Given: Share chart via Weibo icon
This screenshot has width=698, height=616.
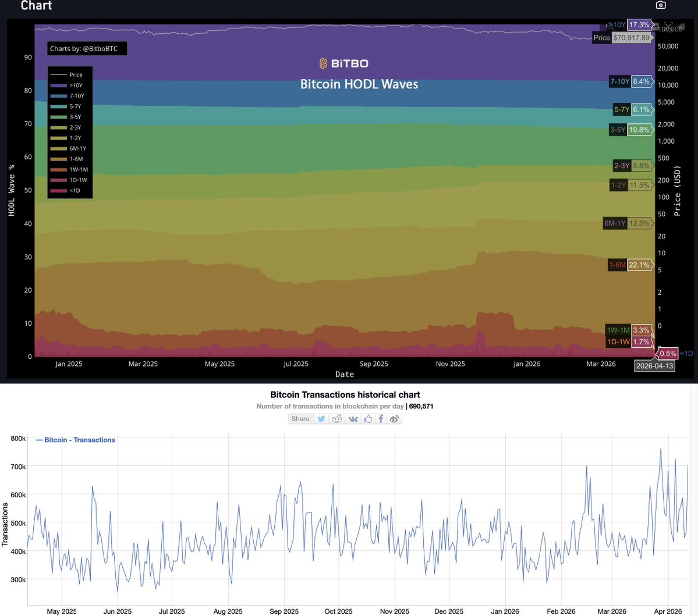Looking at the screenshot, I should click(x=394, y=419).
